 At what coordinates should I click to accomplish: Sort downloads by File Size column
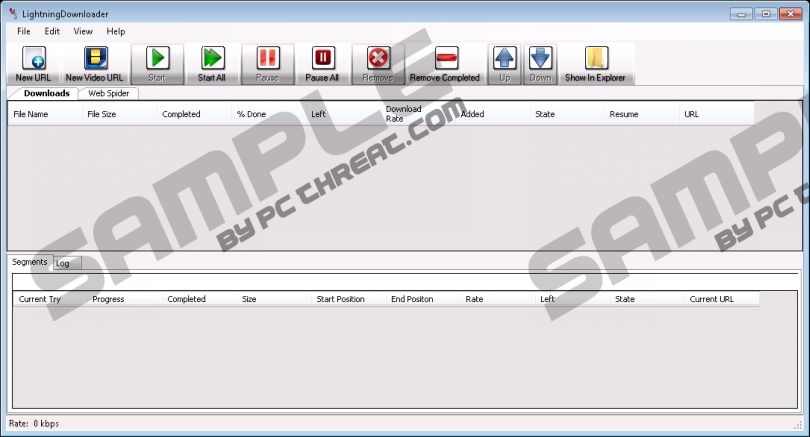coord(119,114)
